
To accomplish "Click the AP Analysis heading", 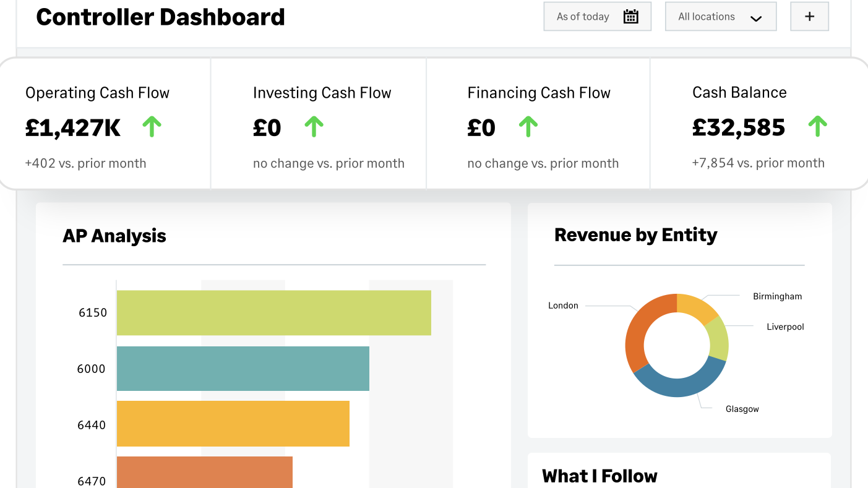I will pos(114,236).
